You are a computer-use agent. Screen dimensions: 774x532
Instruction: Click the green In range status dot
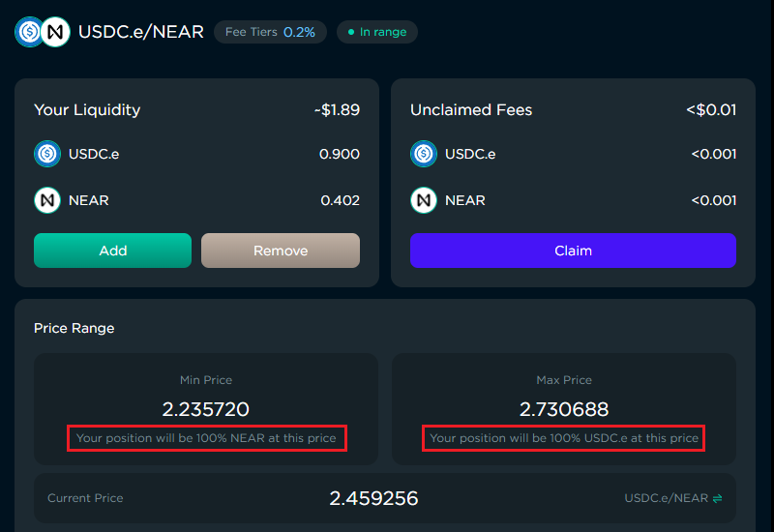pyautogui.click(x=351, y=32)
